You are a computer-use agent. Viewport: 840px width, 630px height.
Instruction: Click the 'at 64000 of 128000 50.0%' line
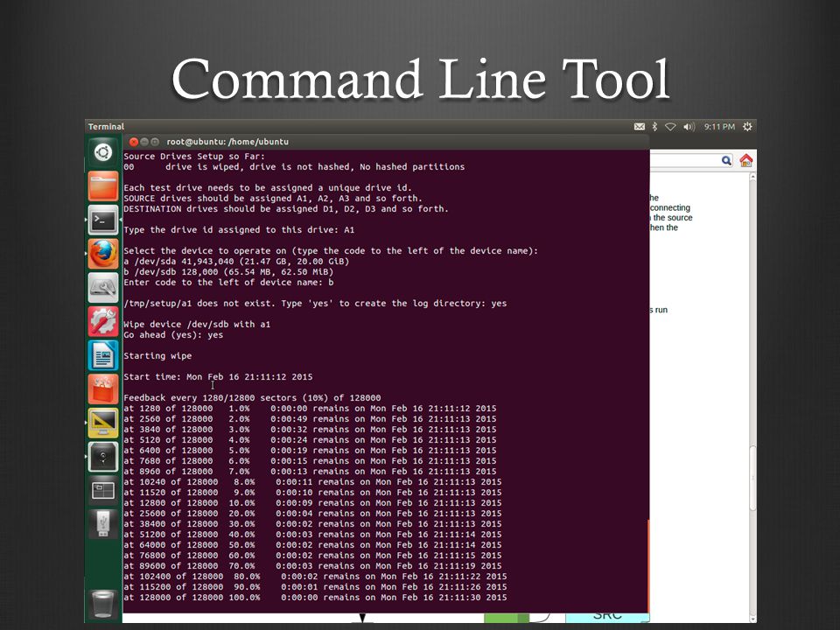313,545
